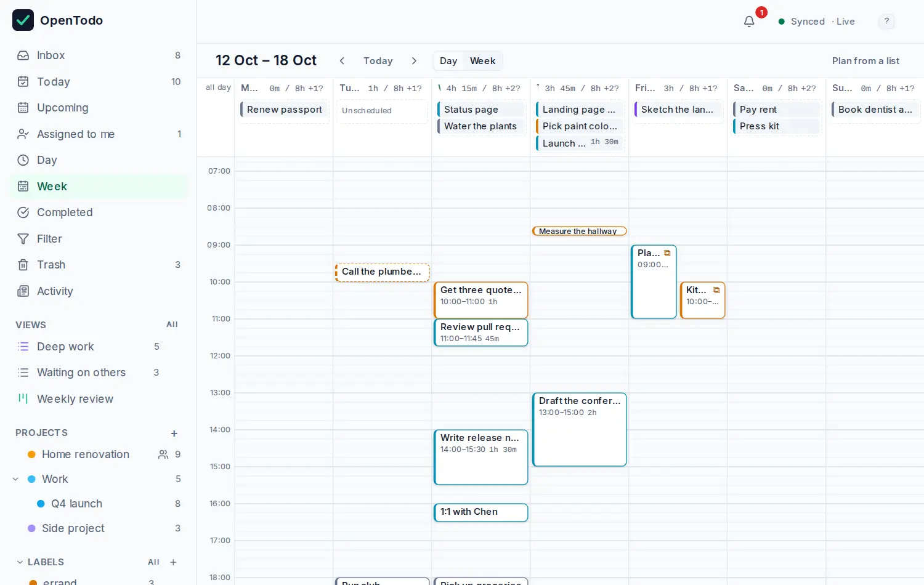Open the Trash
The height and width of the screenshot is (585, 924).
click(x=99, y=265)
